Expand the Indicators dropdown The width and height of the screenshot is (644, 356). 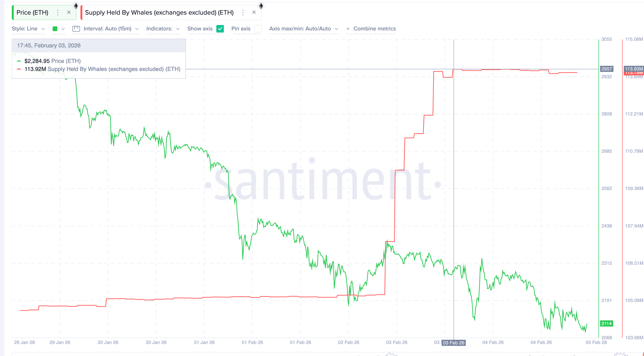pyautogui.click(x=163, y=29)
